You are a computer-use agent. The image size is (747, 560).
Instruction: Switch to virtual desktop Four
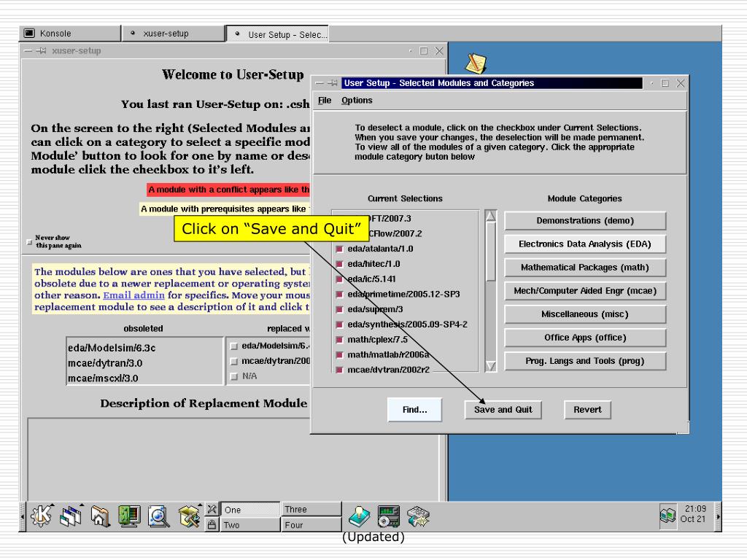tap(311, 525)
